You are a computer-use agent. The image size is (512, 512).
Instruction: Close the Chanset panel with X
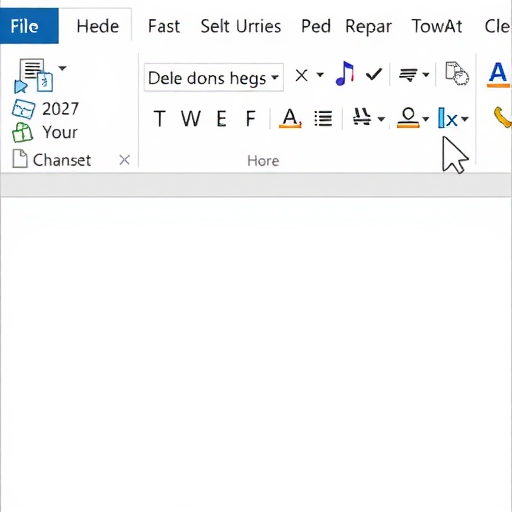click(124, 160)
